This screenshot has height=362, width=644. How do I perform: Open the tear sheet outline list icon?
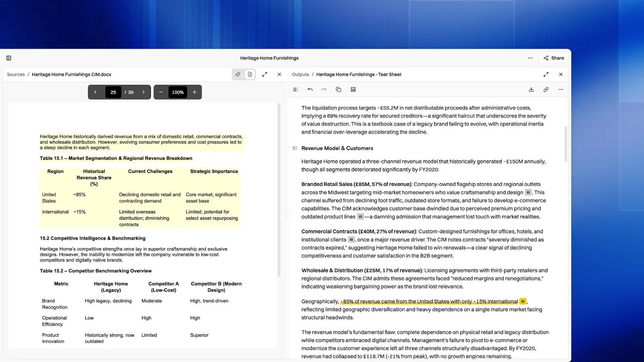click(x=295, y=89)
